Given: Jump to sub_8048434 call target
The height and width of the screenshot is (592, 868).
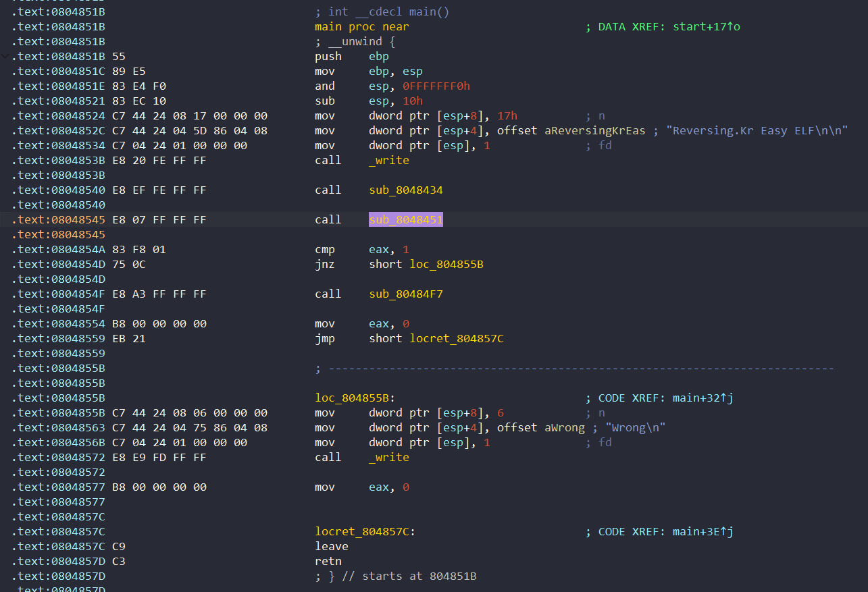Looking at the screenshot, I should 405,190.
